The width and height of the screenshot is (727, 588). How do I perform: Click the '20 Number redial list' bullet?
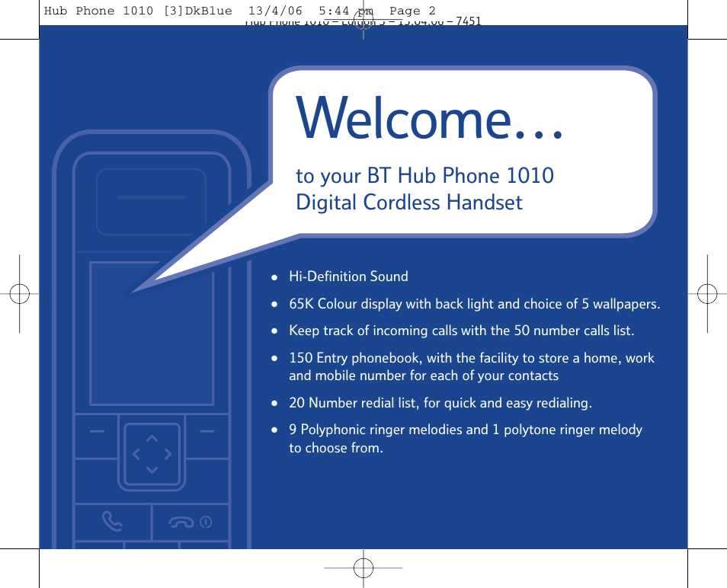[440, 403]
